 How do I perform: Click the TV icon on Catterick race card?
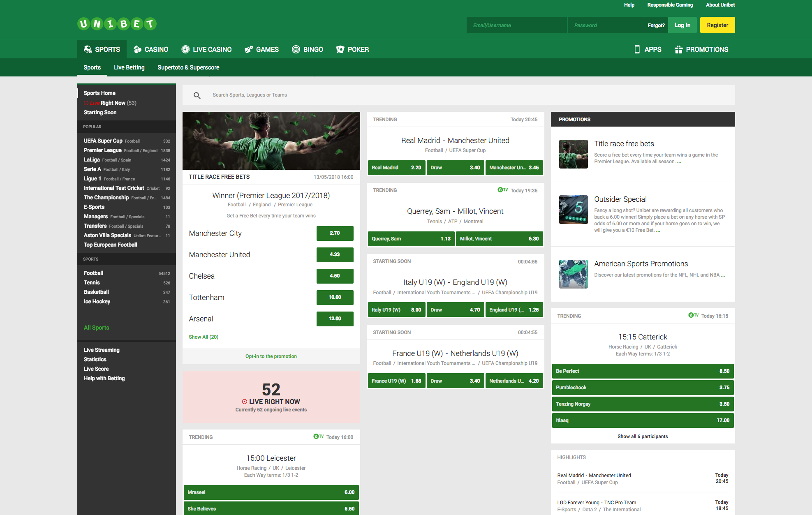pos(693,315)
